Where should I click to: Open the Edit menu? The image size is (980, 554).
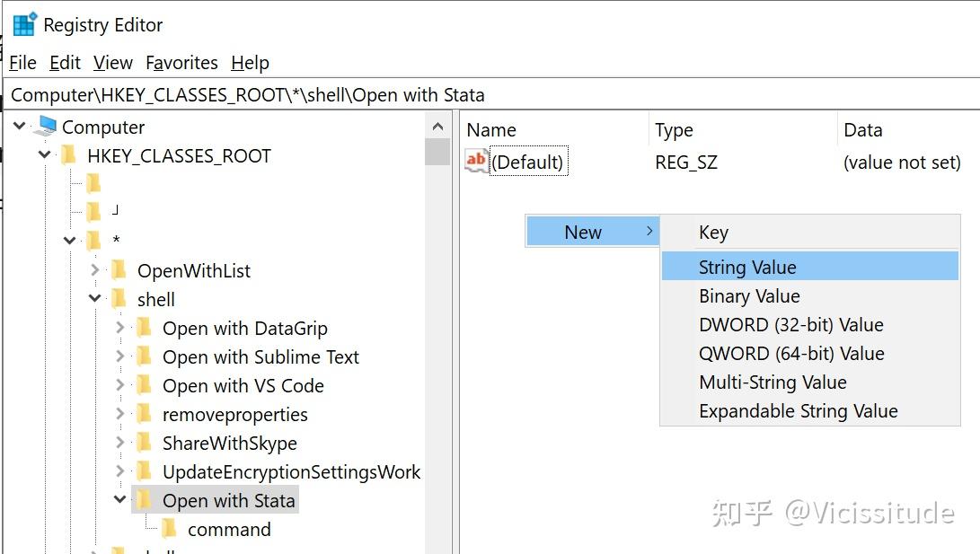point(65,63)
